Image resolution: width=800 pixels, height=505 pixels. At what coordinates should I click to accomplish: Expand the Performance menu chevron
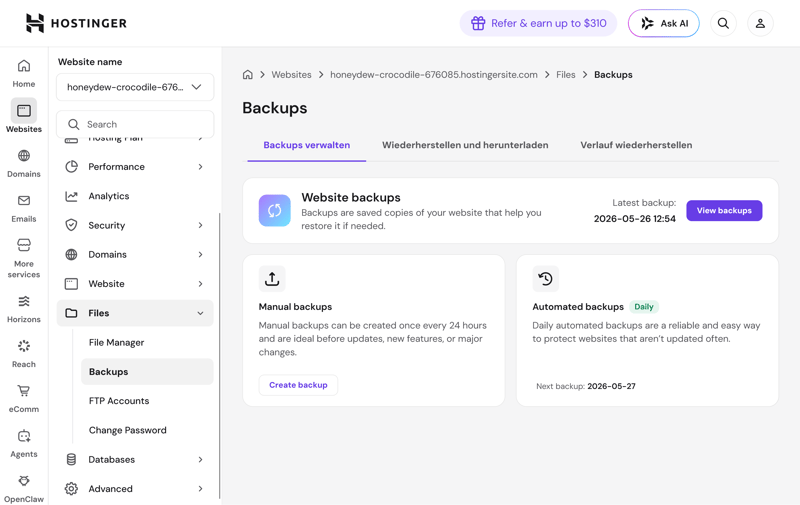(201, 167)
